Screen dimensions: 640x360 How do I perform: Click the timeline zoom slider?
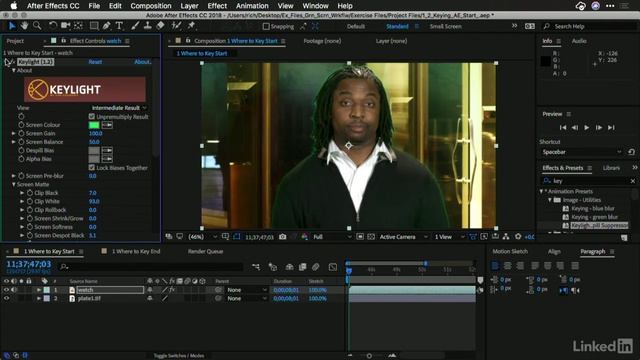(x=369, y=356)
